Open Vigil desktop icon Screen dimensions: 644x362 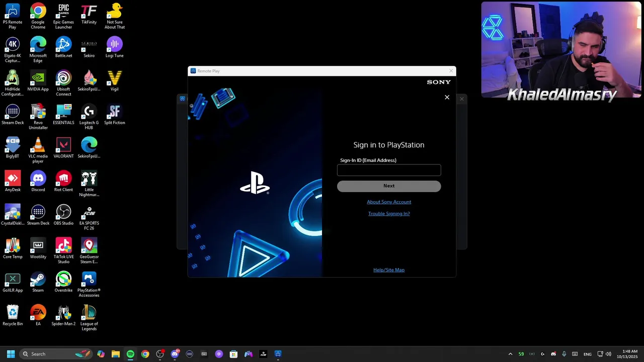(115, 81)
